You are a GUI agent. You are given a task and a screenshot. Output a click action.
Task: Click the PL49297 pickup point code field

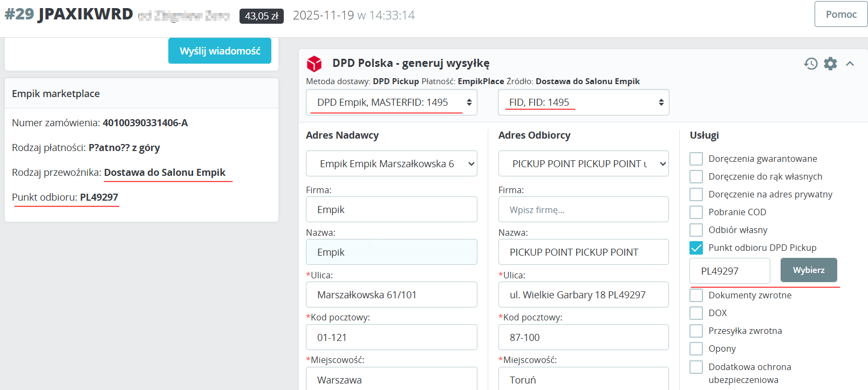click(729, 271)
